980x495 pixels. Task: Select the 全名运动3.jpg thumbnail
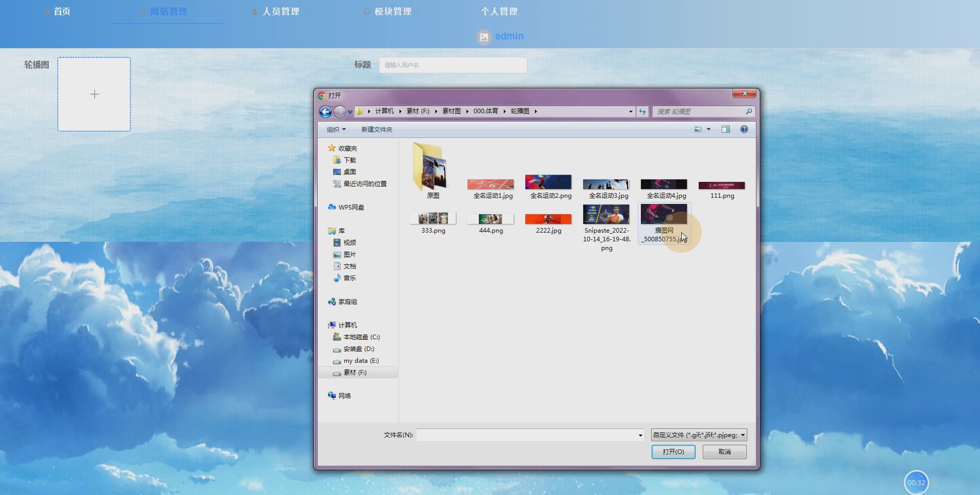pyautogui.click(x=606, y=184)
